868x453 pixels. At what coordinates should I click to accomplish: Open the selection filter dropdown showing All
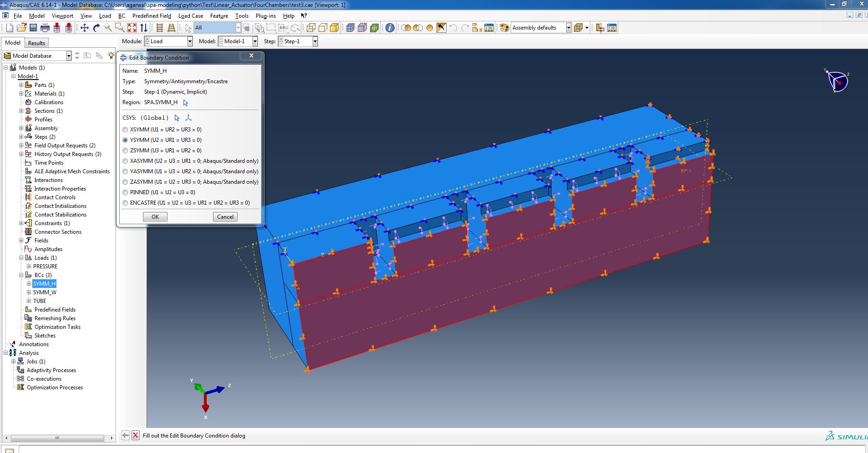pyautogui.click(x=217, y=28)
